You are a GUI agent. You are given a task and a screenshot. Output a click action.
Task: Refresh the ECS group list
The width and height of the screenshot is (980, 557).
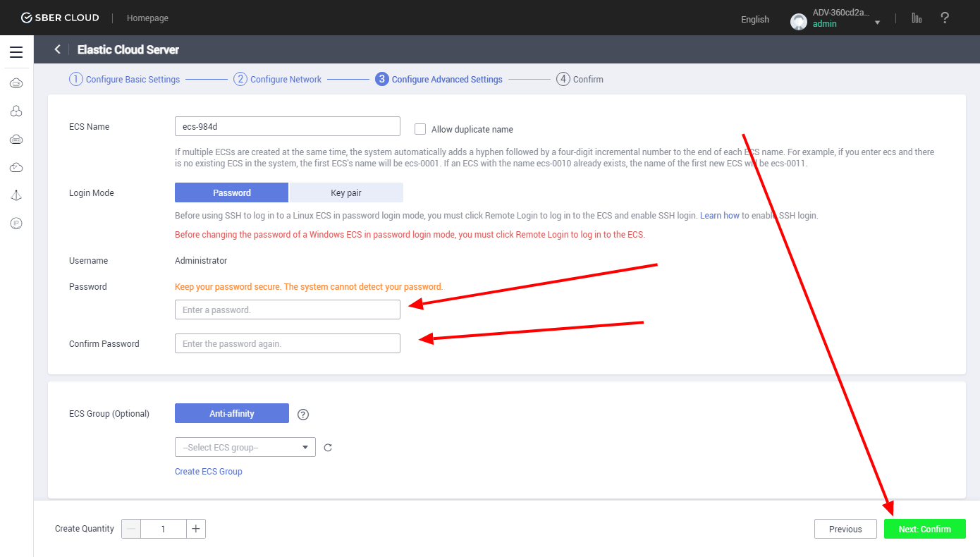(328, 448)
